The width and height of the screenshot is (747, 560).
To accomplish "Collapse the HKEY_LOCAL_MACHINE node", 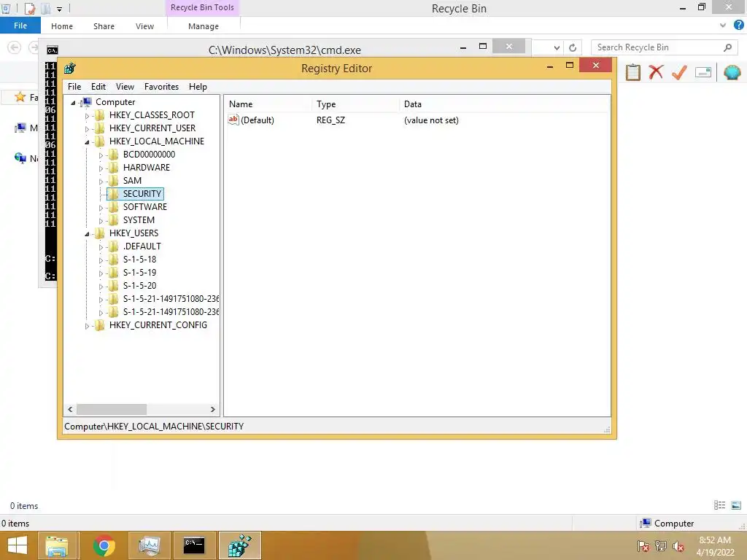I will point(87,142).
